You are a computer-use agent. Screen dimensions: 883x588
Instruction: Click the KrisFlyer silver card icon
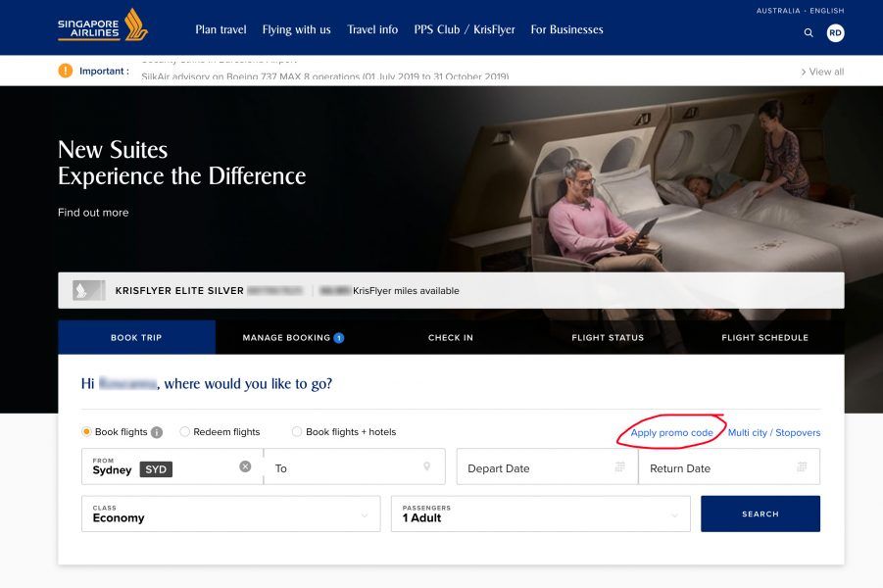click(x=89, y=291)
